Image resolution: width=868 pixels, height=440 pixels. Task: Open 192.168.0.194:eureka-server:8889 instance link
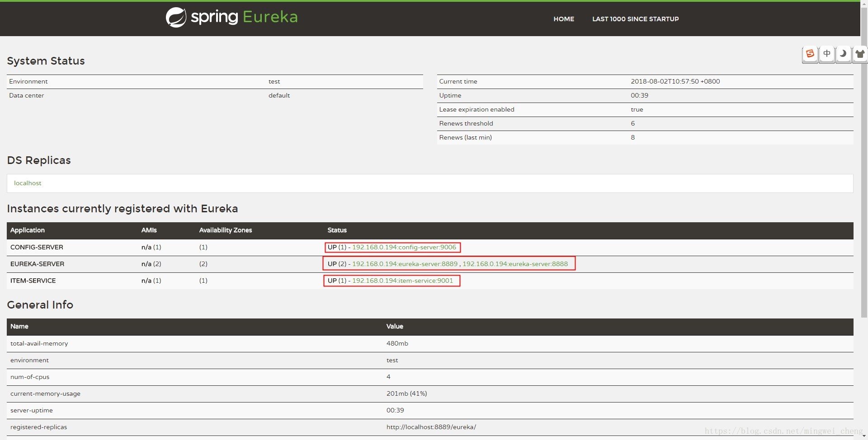coord(405,264)
